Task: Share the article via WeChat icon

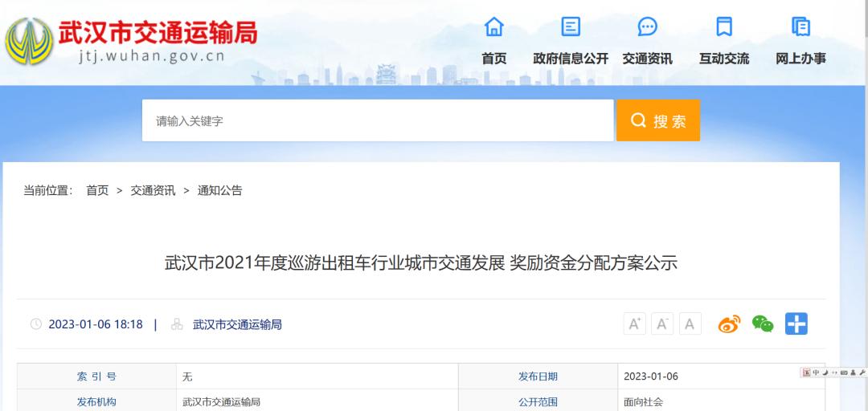Action: tap(762, 324)
